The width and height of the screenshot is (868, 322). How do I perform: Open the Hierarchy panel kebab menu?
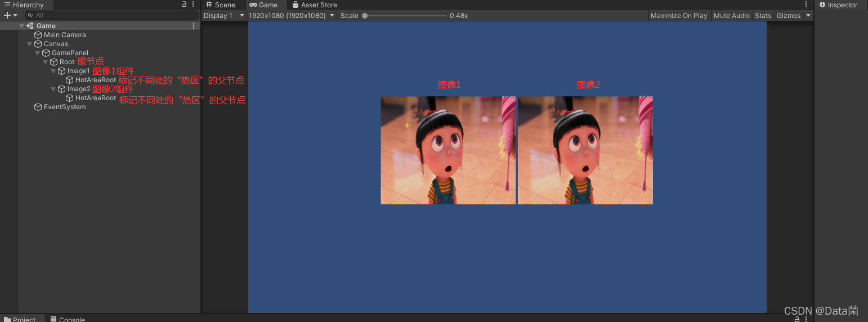tap(193, 5)
